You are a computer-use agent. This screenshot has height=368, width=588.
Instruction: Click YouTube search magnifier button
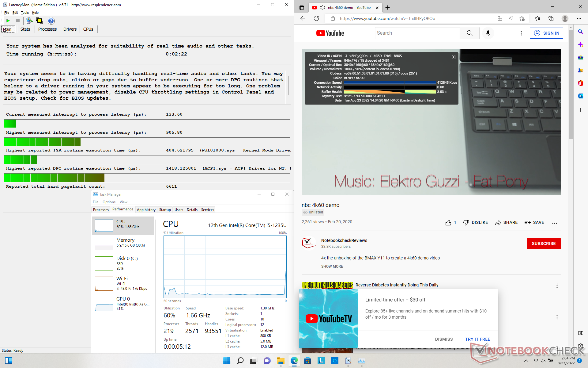[469, 33]
